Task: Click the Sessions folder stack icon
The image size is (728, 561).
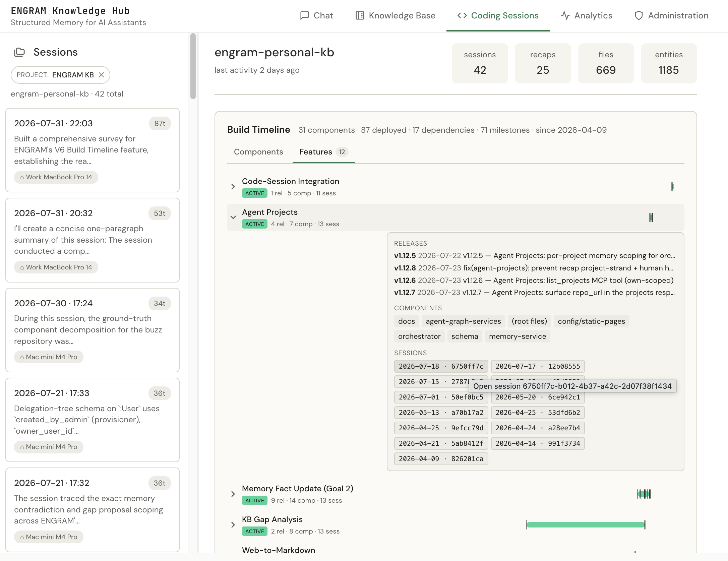Action: (x=19, y=52)
